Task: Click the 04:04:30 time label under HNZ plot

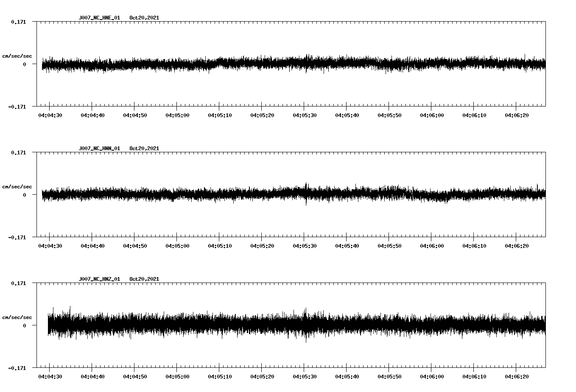Action: tap(50, 376)
